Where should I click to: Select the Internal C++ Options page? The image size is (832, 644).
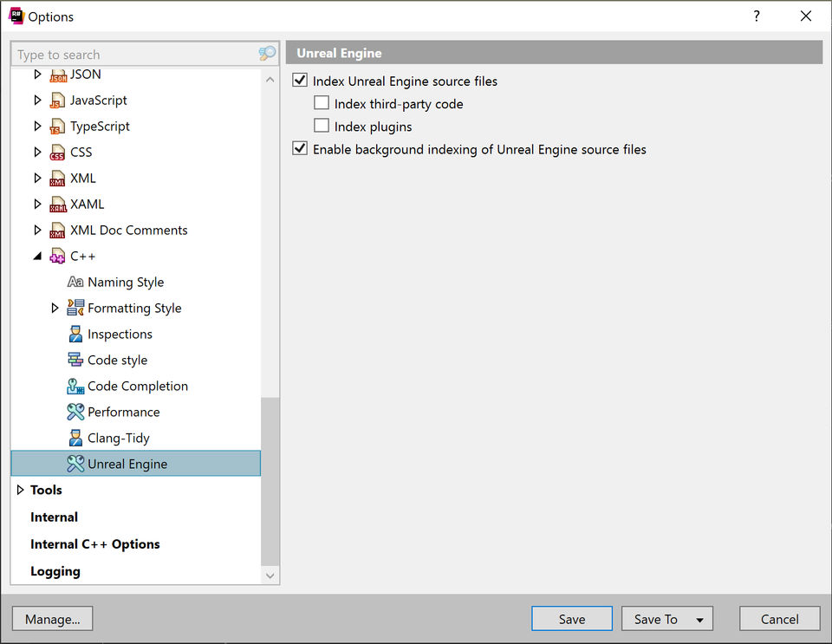point(94,544)
